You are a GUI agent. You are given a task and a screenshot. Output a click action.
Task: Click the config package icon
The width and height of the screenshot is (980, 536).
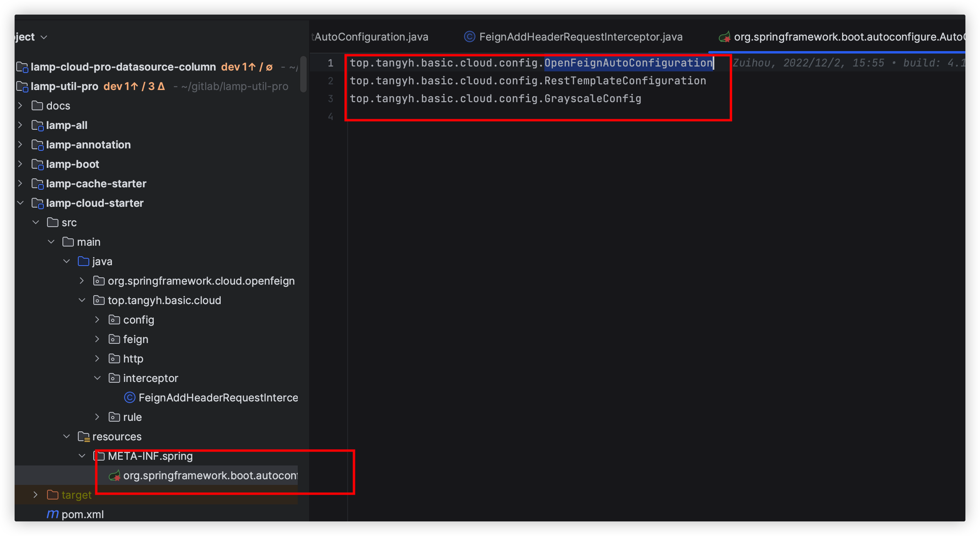[114, 320]
